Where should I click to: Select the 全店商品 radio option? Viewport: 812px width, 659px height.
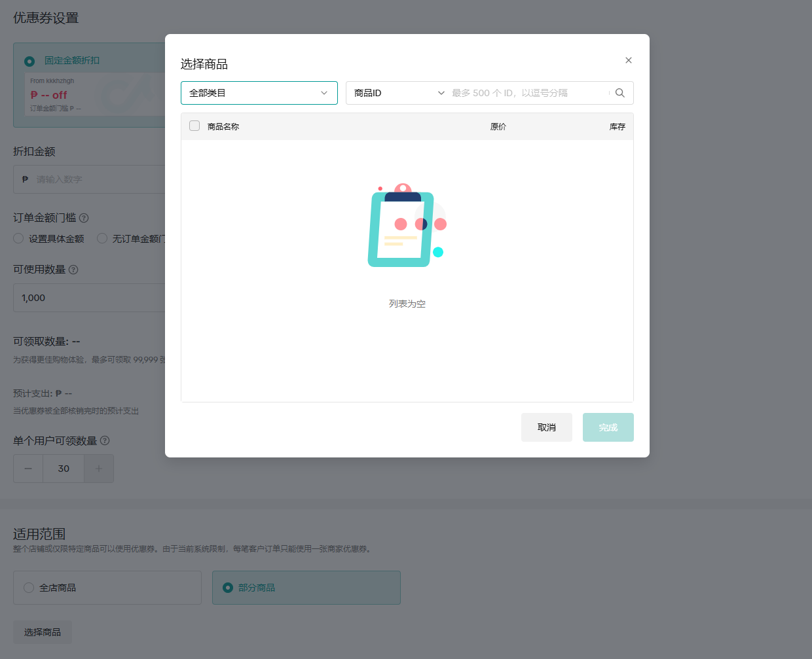(29, 588)
